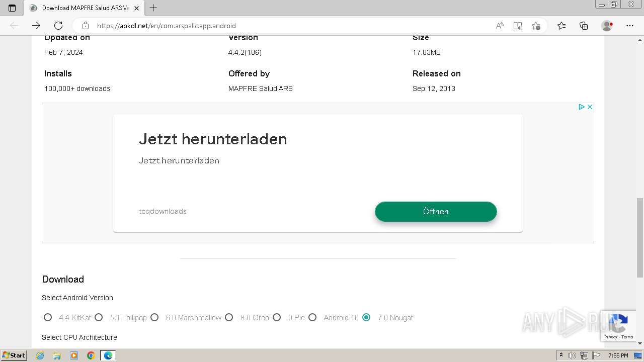Click the site lock icon in address bar
The image size is (644, 362).
(86, 26)
